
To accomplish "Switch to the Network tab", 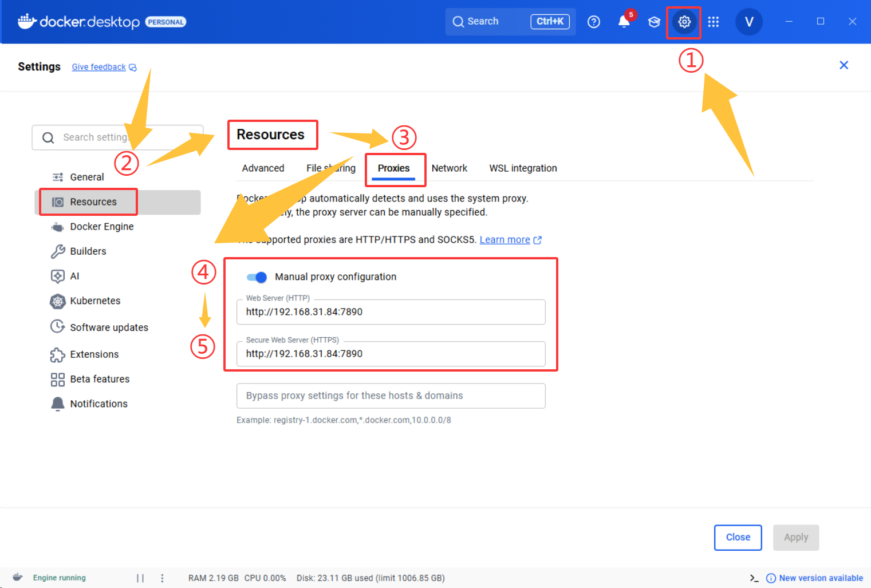I will [449, 168].
